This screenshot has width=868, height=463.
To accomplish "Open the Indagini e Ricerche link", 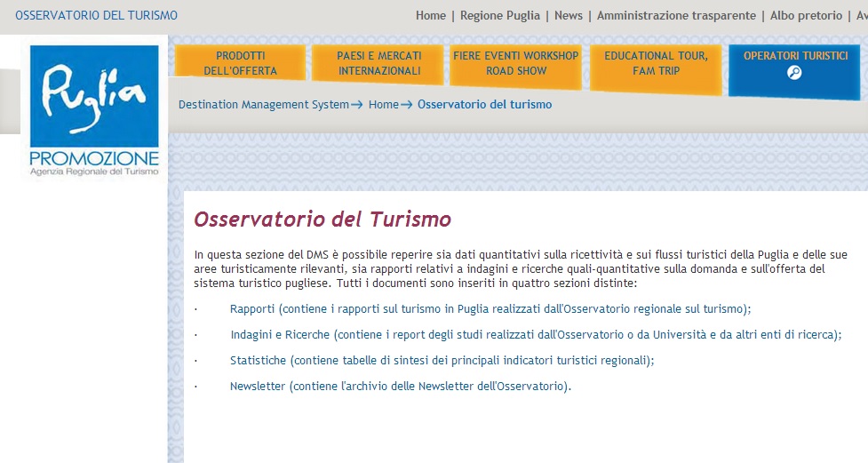I will pos(280,335).
